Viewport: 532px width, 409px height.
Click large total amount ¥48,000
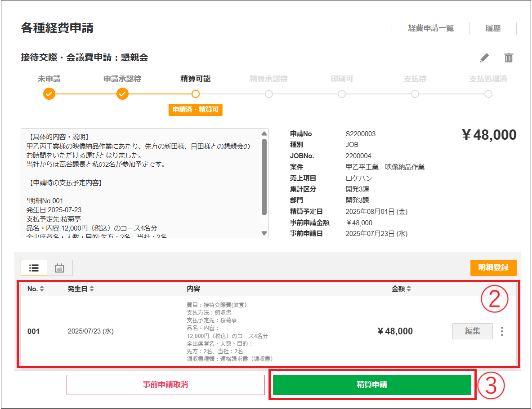(x=489, y=135)
